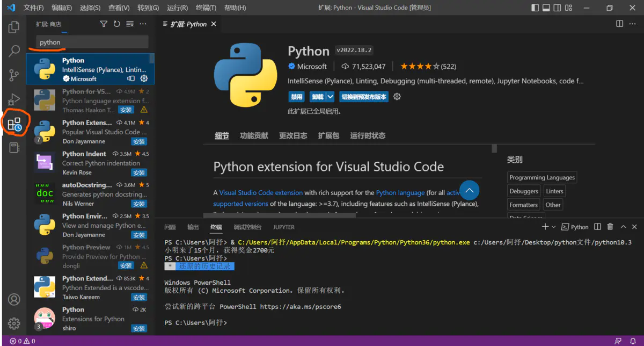The height and width of the screenshot is (346, 644).
Task: Install the autoDocstring extension
Action: tap(139, 204)
